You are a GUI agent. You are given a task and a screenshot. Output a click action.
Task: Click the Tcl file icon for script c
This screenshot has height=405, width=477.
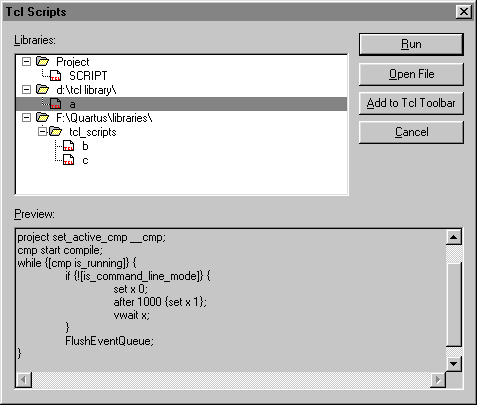[x=69, y=160]
